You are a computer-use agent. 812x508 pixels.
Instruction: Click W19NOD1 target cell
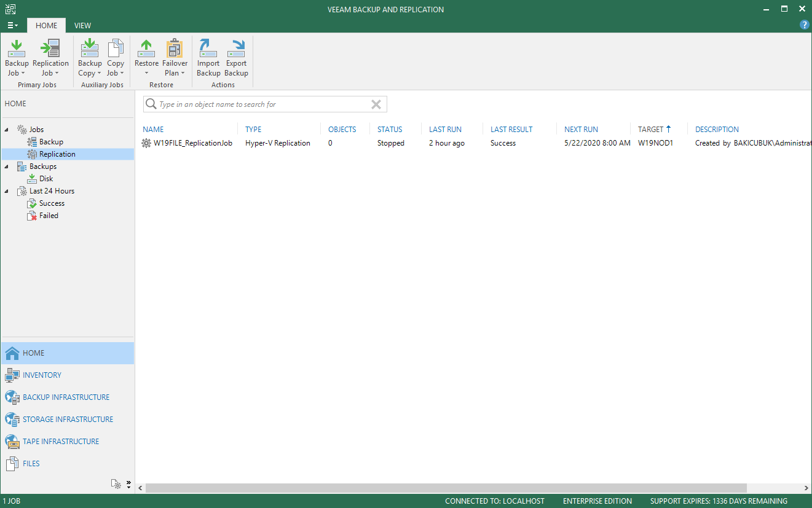click(x=656, y=143)
